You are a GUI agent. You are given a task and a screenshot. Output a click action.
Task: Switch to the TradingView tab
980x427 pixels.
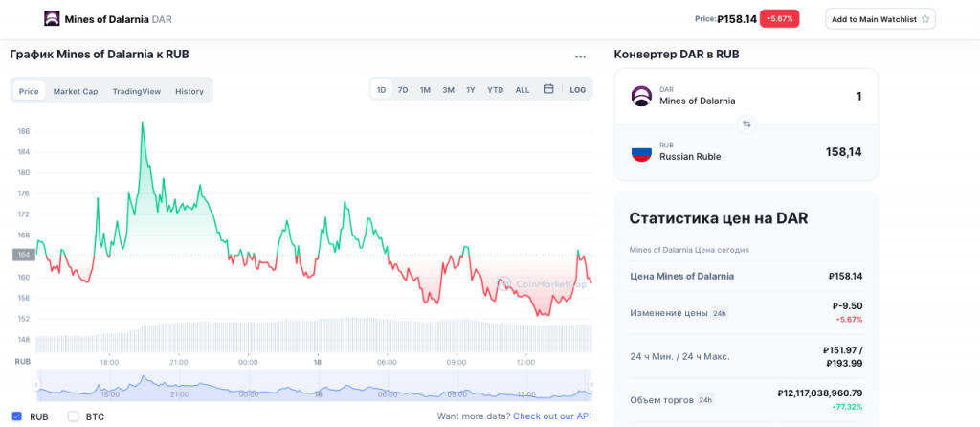point(136,91)
